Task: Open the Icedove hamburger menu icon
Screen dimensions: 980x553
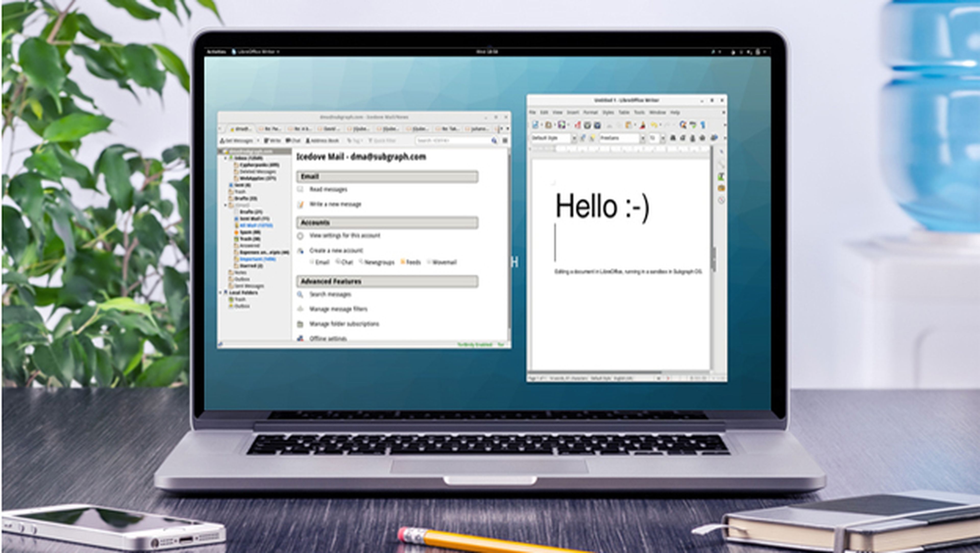Action: [505, 140]
